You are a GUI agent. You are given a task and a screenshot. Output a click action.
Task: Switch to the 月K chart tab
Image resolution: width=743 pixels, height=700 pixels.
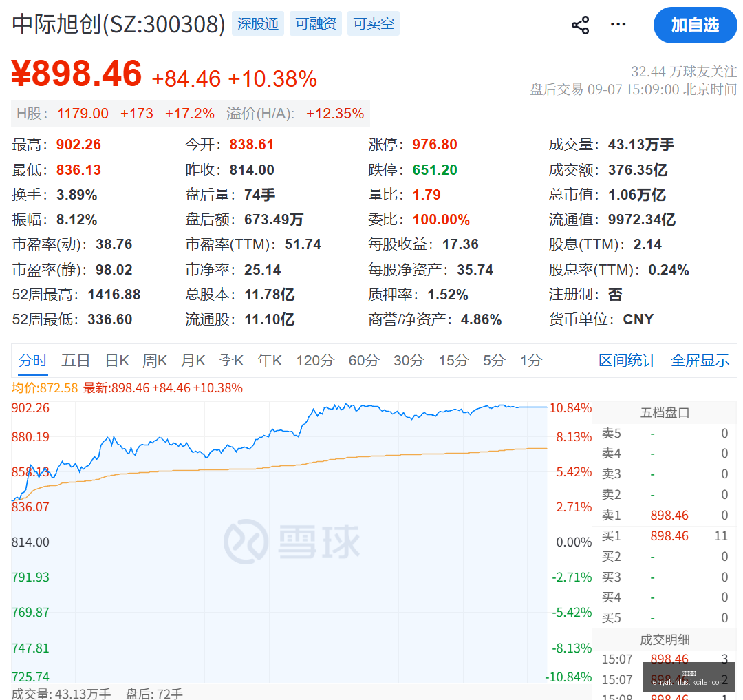pos(193,361)
